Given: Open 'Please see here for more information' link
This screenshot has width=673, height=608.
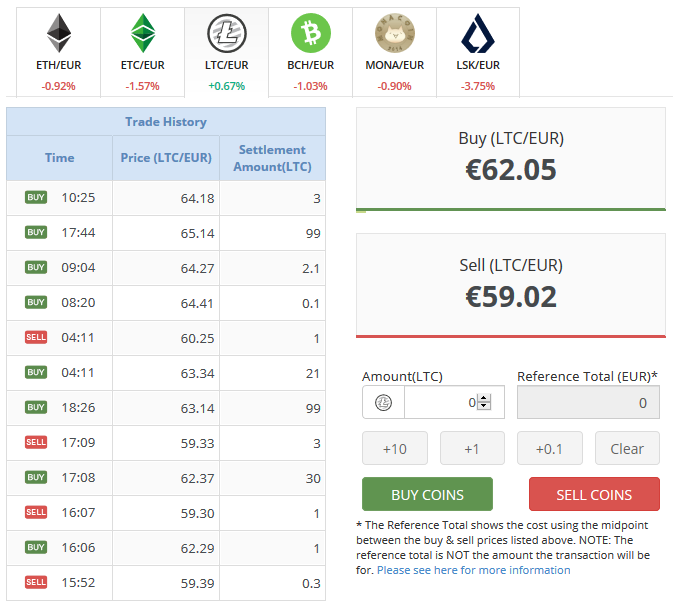Looking at the screenshot, I should click(473, 570).
